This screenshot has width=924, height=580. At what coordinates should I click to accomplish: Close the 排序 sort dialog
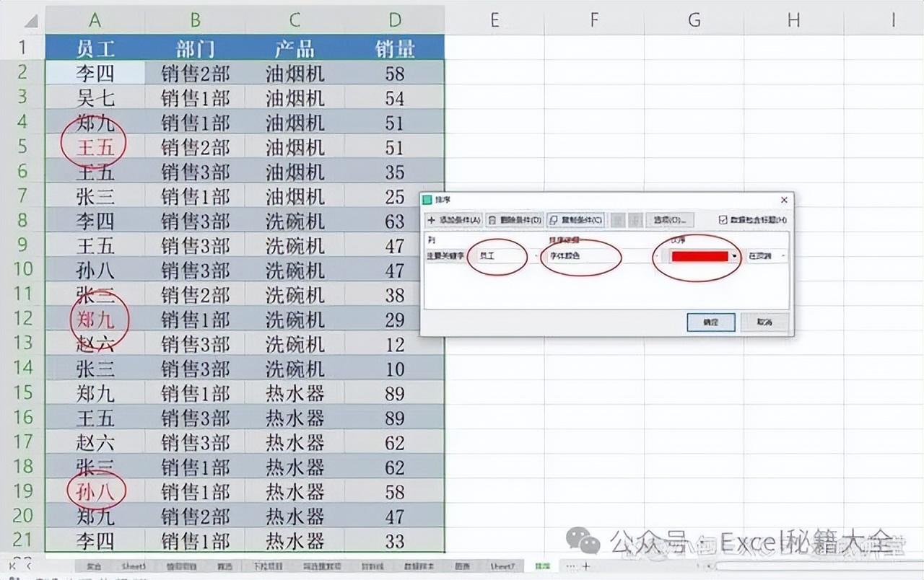tap(784, 200)
